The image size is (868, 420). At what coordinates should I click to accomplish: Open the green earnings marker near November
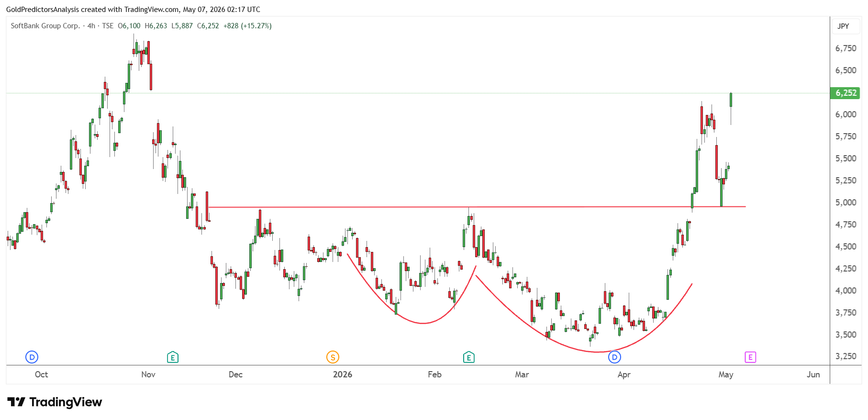click(x=173, y=357)
